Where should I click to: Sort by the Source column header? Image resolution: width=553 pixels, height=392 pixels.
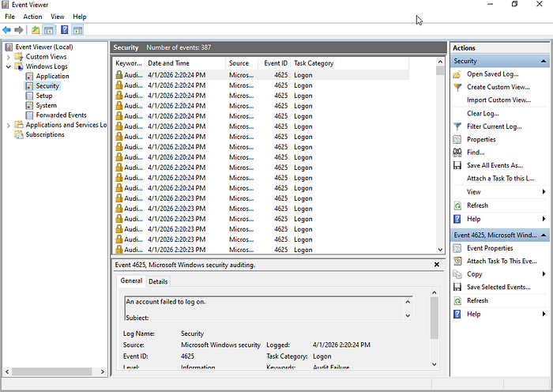[x=242, y=63]
